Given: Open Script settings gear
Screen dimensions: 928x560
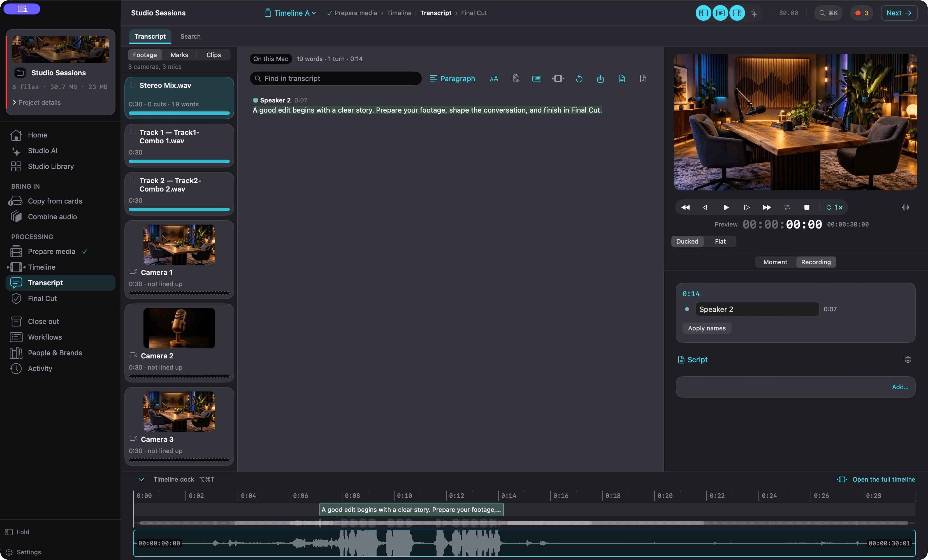Looking at the screenshot, I should (x=908, y=360).
